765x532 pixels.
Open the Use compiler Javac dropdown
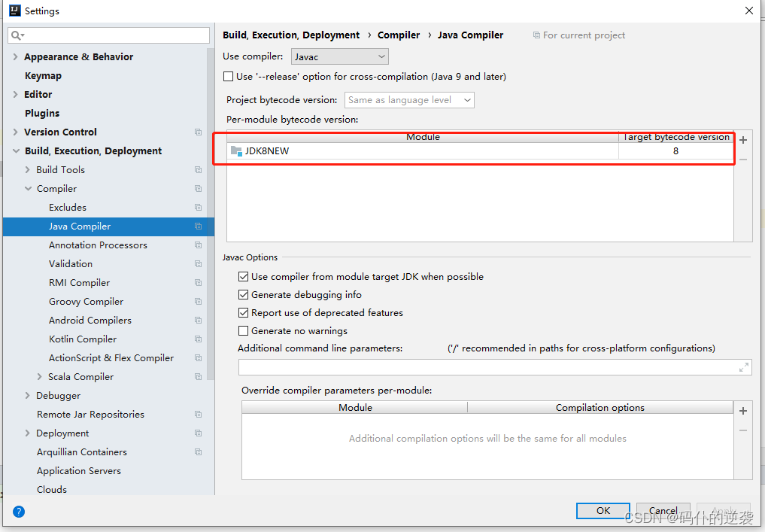(x=339, y=56)
